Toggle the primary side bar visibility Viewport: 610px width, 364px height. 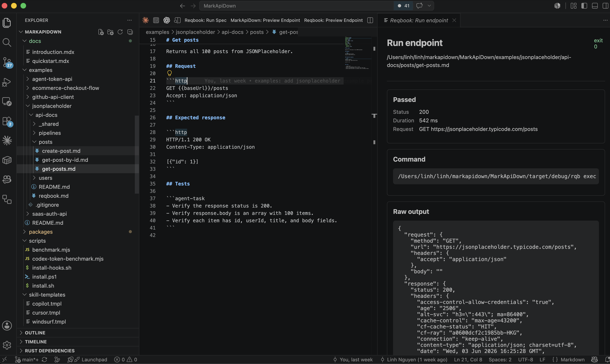[584, 6]
